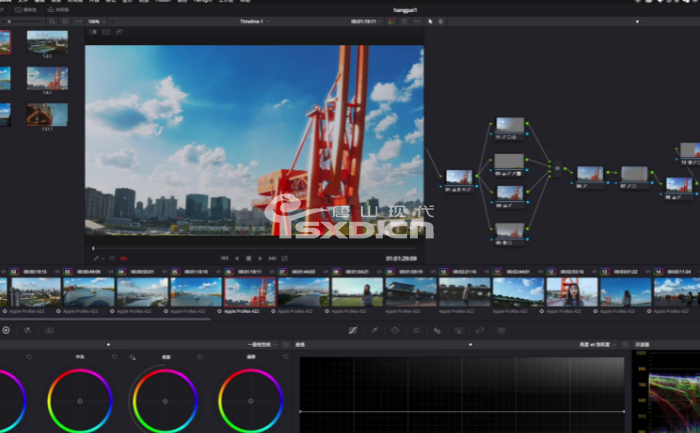Reset all color wheels icon
700x433 pixels.
tap(286, 345)
